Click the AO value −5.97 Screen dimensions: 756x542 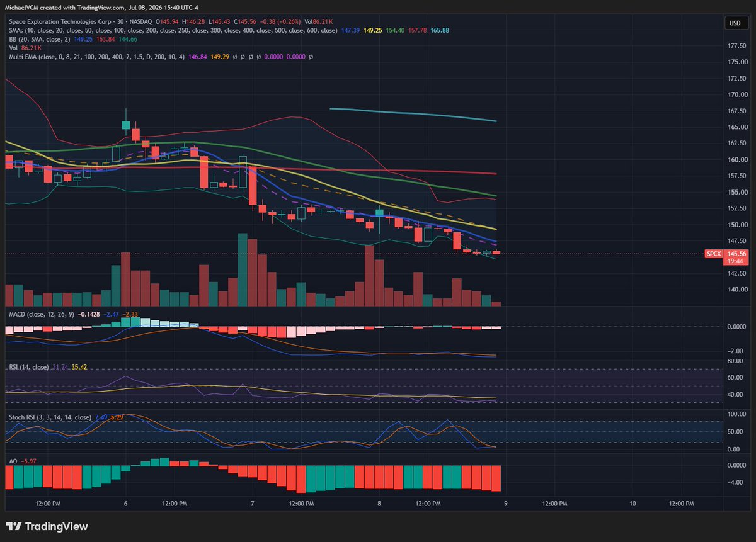(28, 461)
